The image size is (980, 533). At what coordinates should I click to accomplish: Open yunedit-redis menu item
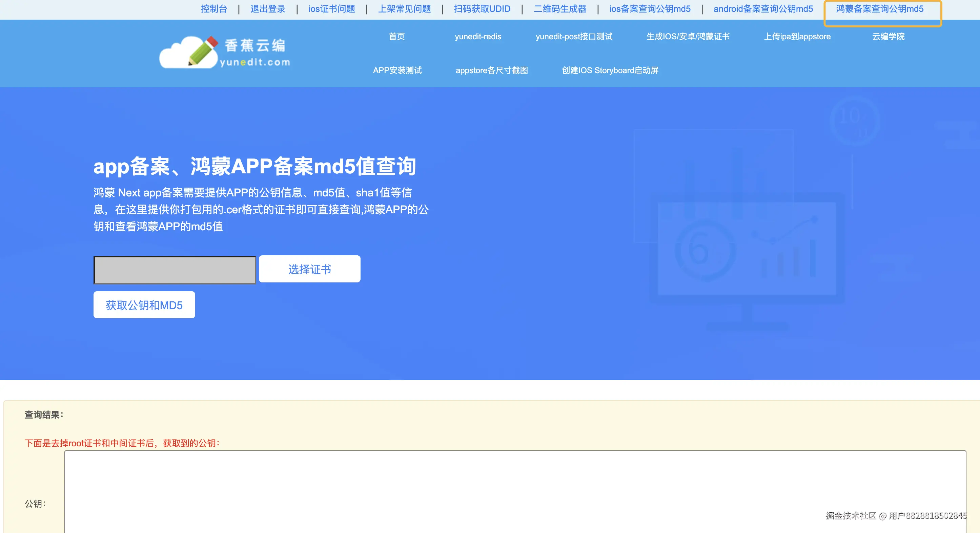point(478,37)
